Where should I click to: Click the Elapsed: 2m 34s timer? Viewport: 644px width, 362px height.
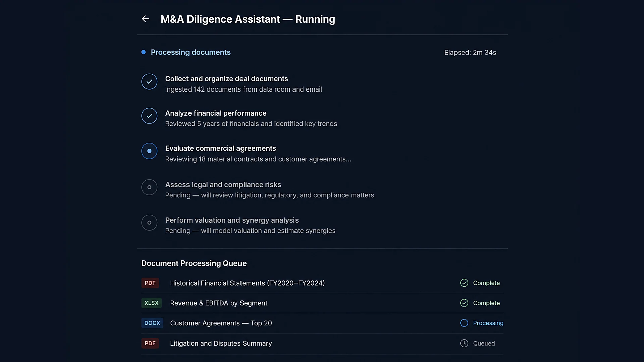tap(470, 53)
